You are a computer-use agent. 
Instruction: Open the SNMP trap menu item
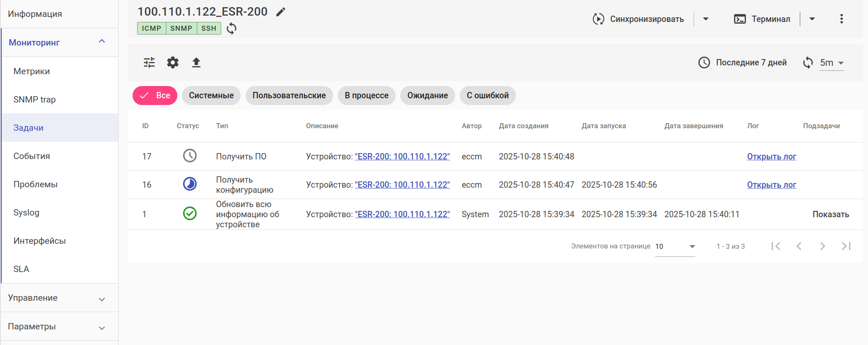click(35, 100)
